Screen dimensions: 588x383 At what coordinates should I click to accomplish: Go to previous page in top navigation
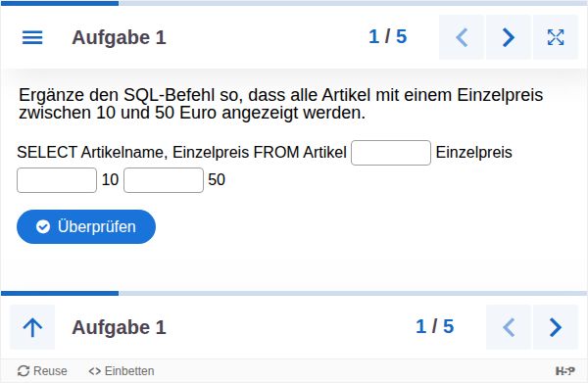[462, 37]
